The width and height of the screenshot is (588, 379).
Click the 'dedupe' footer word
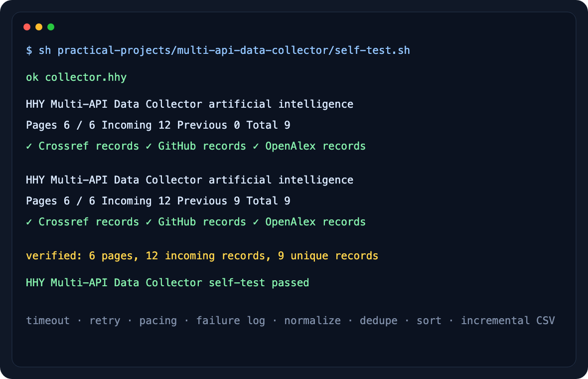(x=378, y=321)
